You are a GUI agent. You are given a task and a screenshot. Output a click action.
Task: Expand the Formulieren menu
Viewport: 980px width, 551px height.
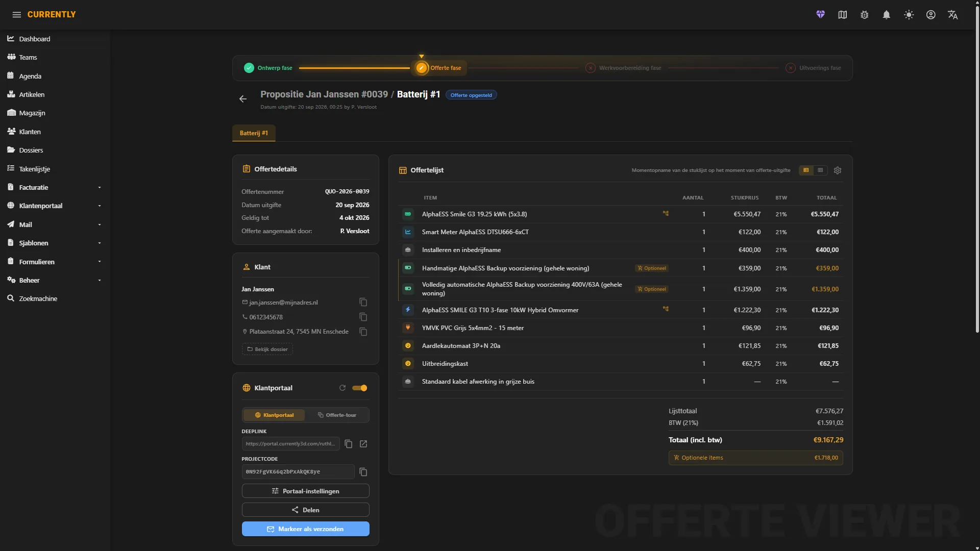55,262
